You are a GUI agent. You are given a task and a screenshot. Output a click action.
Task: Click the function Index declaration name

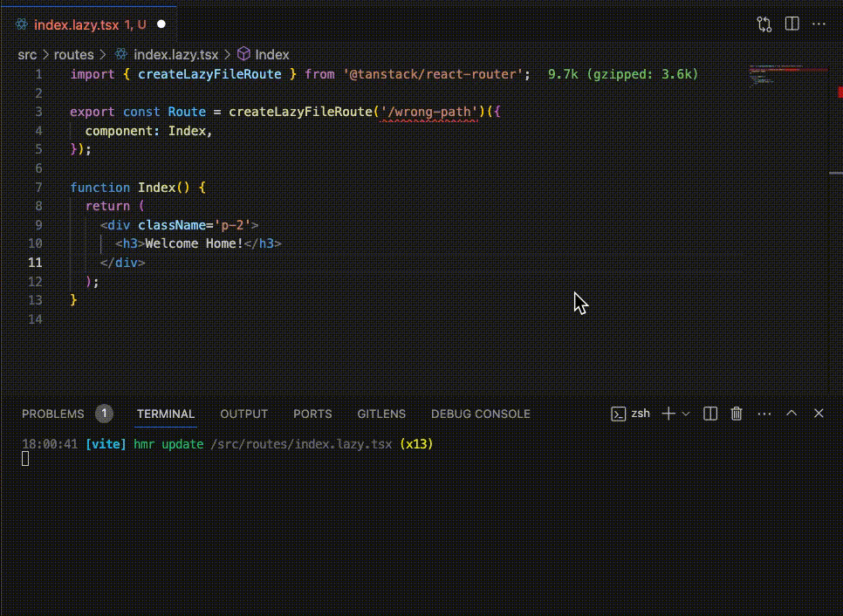click(x=156, y=188)
